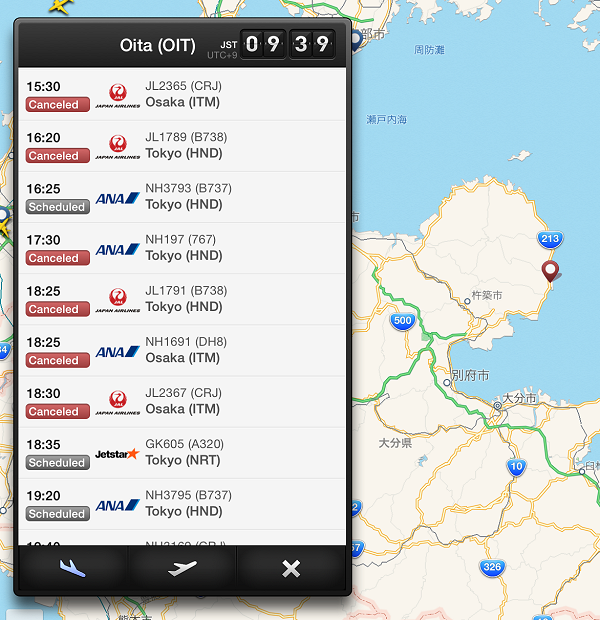
Task: Click the 大分県 prefecture label on map
Action: [395, 443]
